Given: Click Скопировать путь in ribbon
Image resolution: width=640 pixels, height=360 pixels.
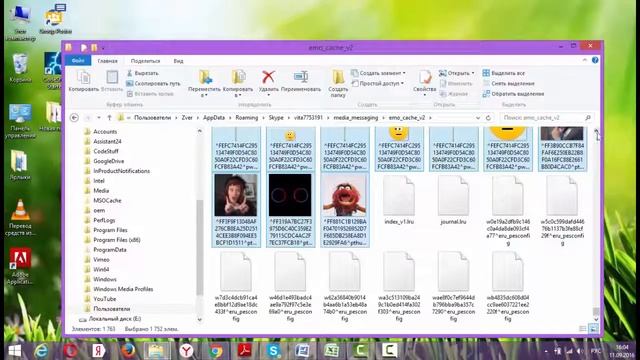Looking at the screenshot, I should pos(153,83).
